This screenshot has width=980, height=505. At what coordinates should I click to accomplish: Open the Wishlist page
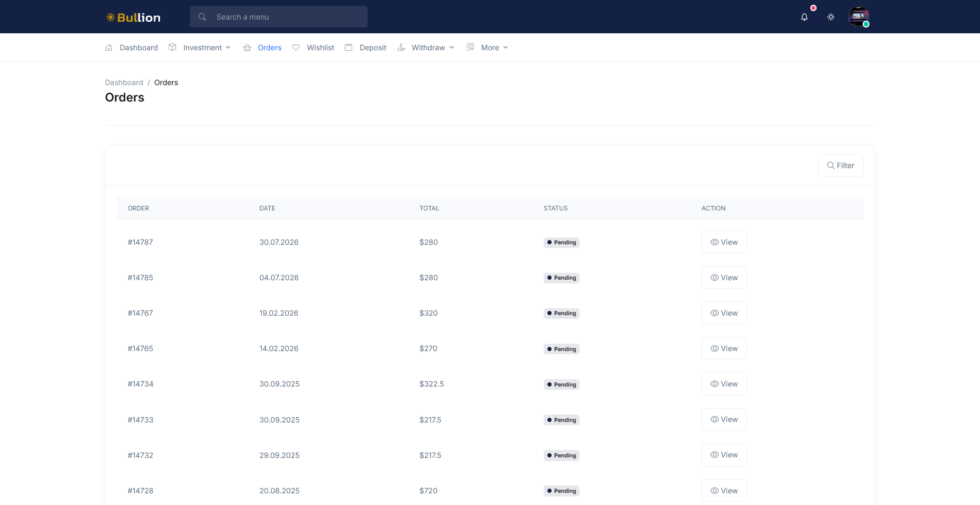[320, 48]
